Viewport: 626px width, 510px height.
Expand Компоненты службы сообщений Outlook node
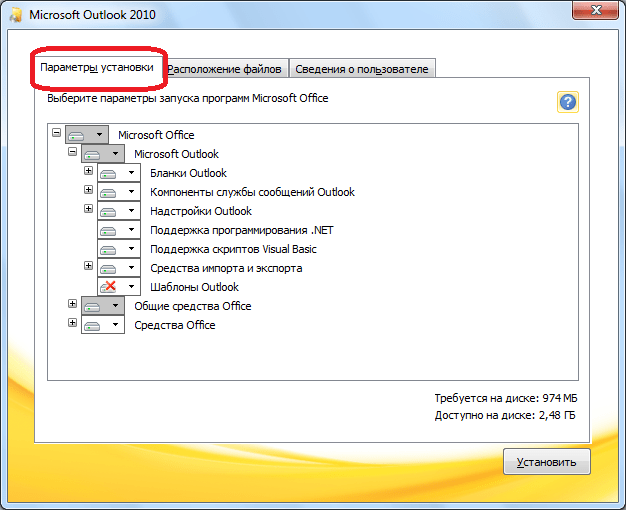(x=88, y=189)
